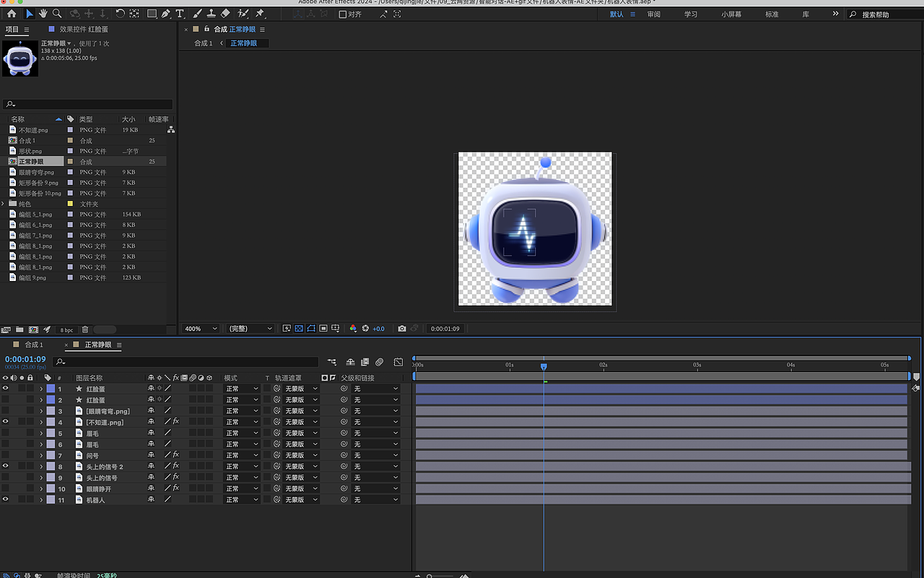Open track matte dropdown for layer 5

coord(301,433)
